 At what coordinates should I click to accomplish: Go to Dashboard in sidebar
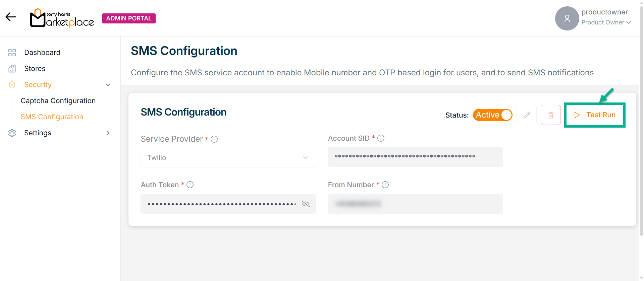(x=42, y=53)
